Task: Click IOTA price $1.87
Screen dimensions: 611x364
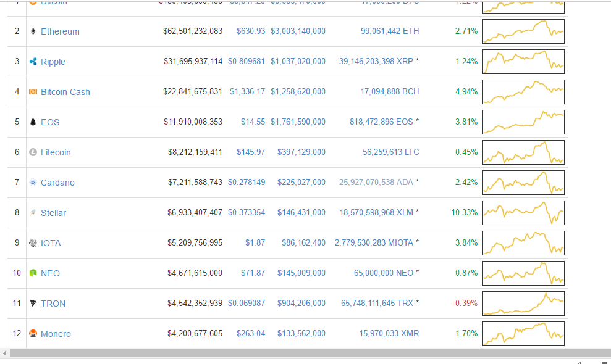Action: click(255, 243)
